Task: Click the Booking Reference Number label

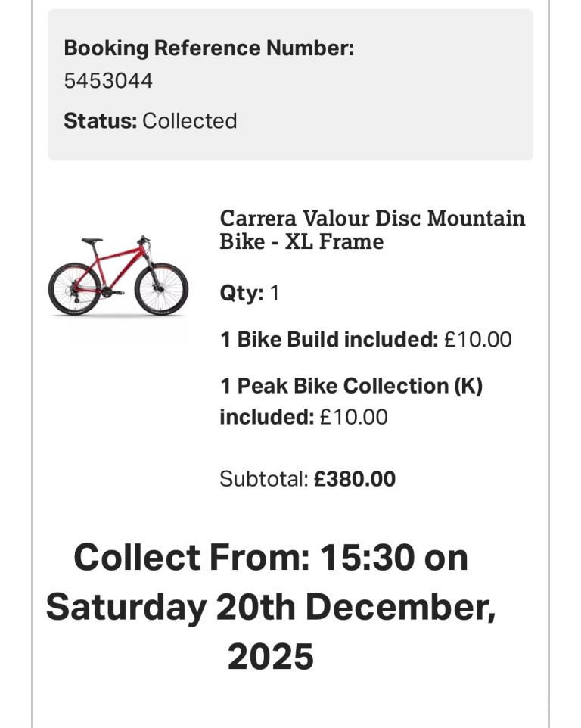Action: point(209,48)
